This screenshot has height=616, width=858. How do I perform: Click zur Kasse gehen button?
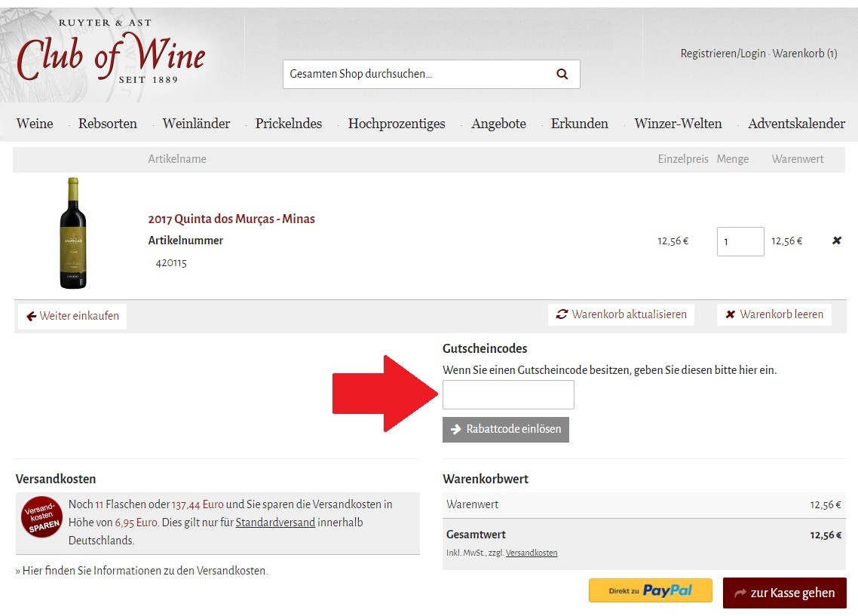[x=784, y=593]
